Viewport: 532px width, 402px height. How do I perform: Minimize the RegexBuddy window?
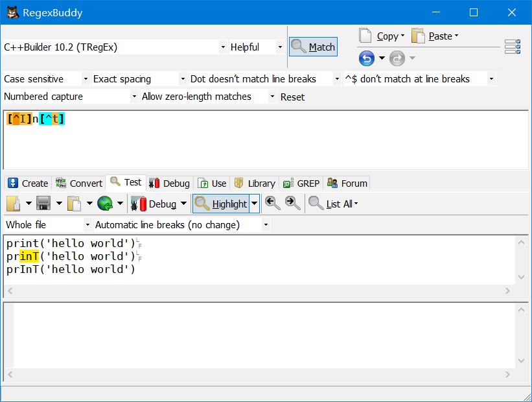pos(436,12)
